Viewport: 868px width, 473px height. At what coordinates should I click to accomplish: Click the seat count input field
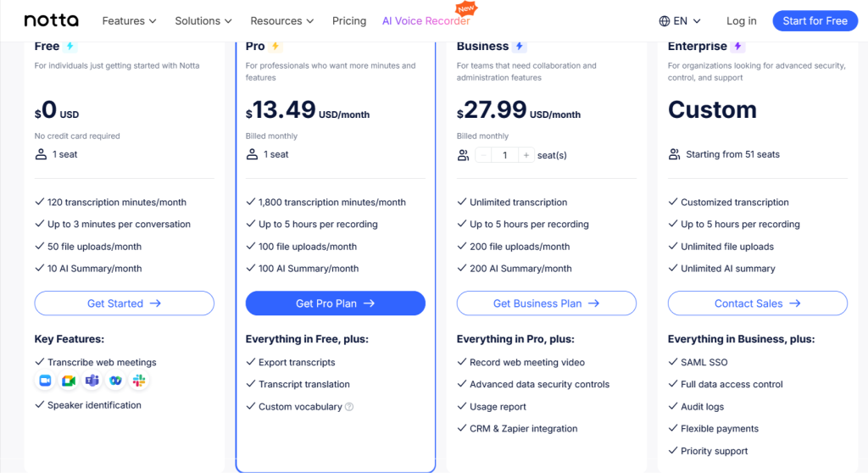click(x=505, y=156)
